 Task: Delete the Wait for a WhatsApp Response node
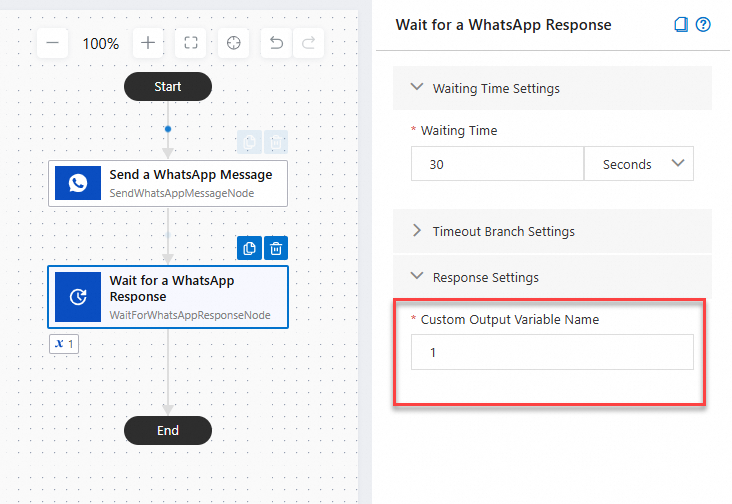pos(276,248)
